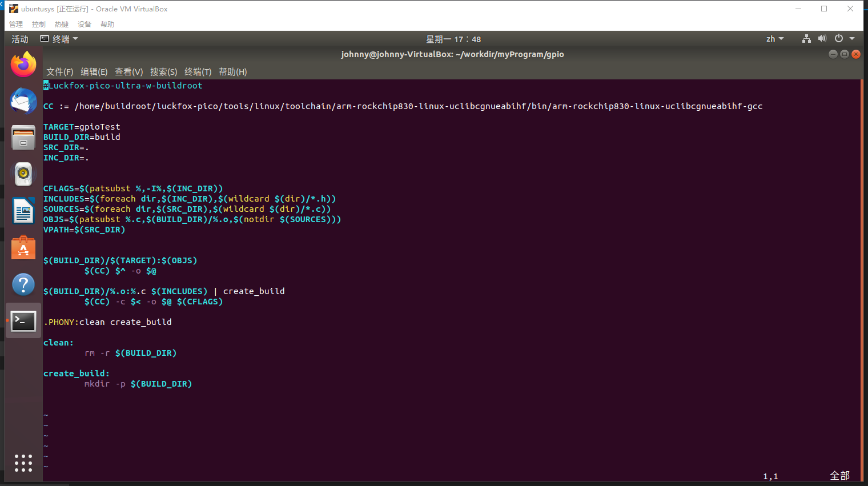Image resolution: width=868 pixels, height=486 pixels.
Task: Launch LibreOffice Writer from the dock
Action: coord(23,211)
